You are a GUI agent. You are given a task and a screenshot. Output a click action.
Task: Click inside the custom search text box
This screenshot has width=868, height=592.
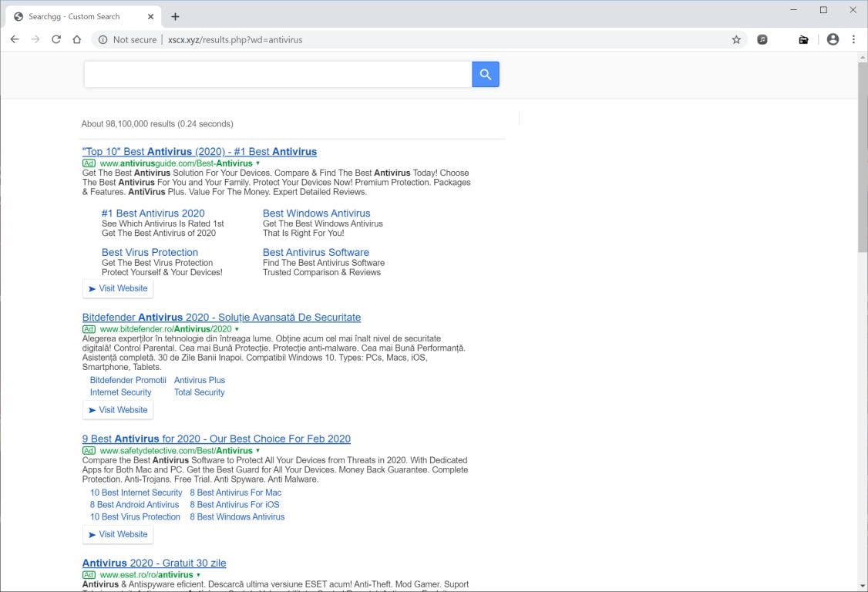coord(278,74)
